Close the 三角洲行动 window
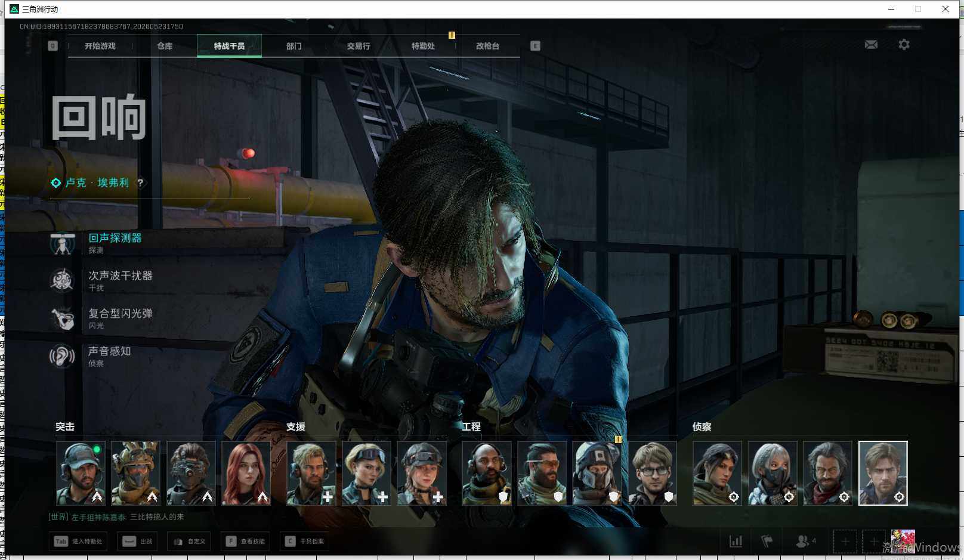The height and width of the screenshot is (560, 964). point(946,9)
